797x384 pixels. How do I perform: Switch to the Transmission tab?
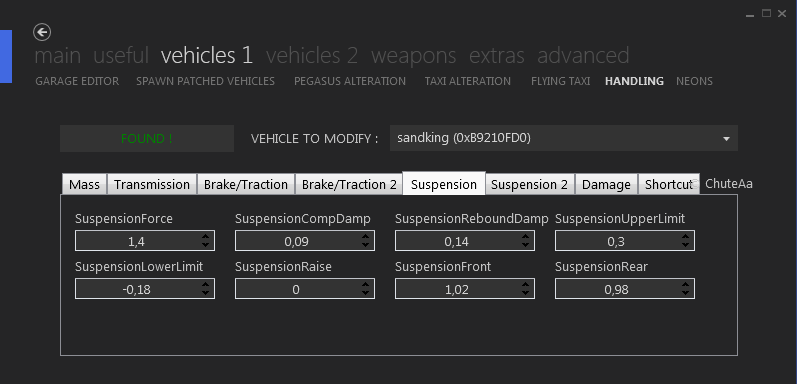[x=151, y=184]
